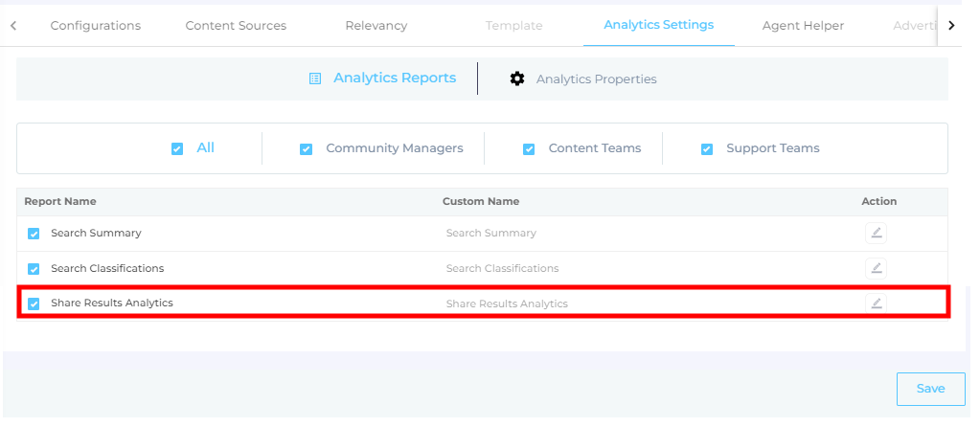The image size is (980, 427).
Task: Uncheck the Search Summary report
Action: point(34,234)
